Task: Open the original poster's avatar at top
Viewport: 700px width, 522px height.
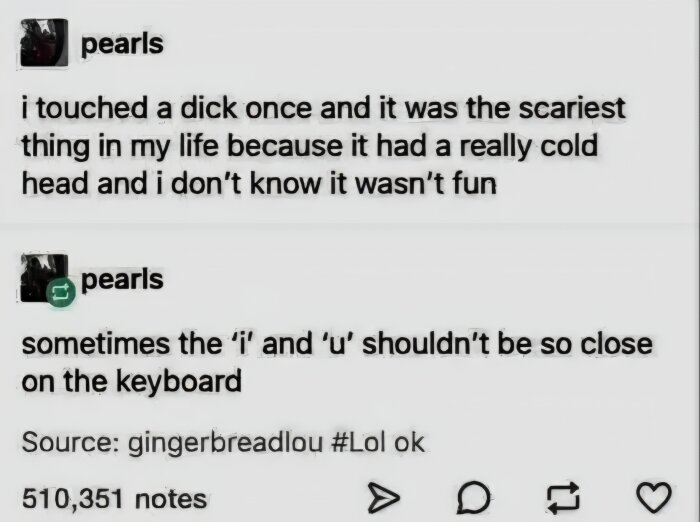Action: tap(44, 43)
